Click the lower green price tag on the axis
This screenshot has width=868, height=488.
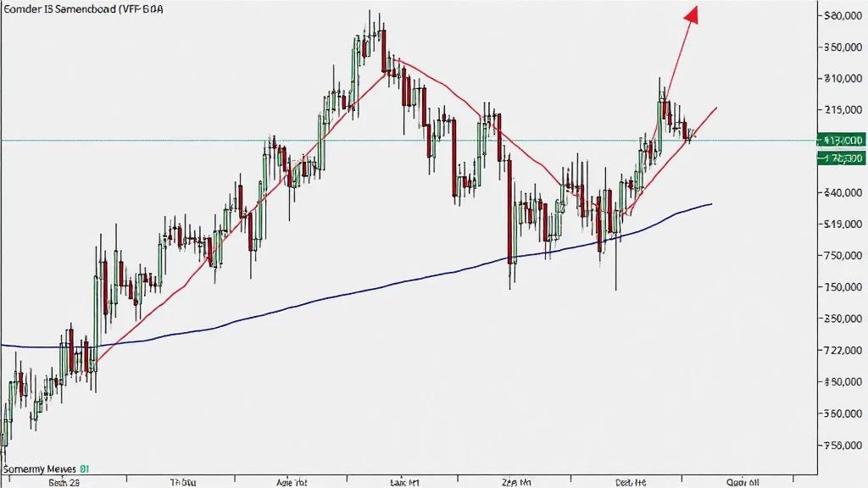(x=841, y=158)
